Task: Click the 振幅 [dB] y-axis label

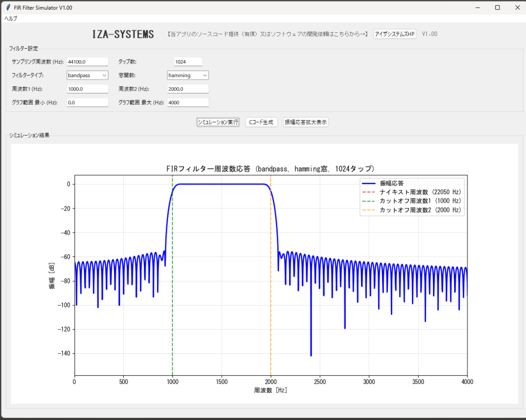Action: coord(52,276)
